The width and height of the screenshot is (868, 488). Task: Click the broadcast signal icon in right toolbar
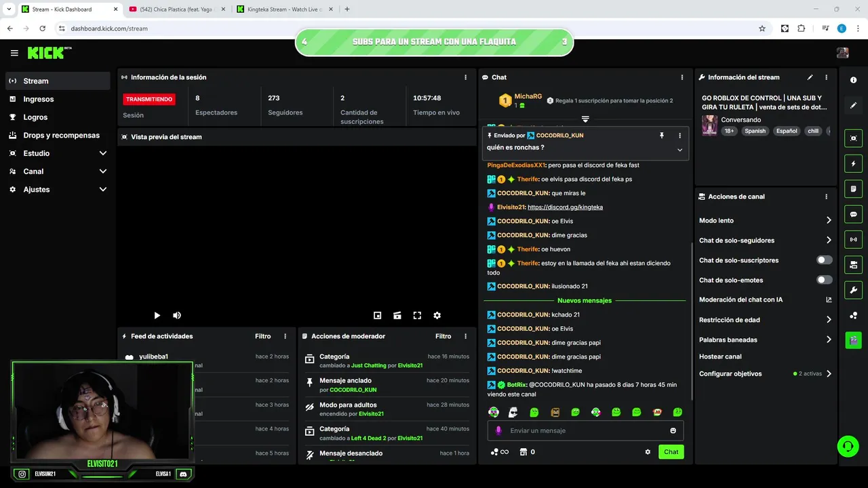coord(853,239)
